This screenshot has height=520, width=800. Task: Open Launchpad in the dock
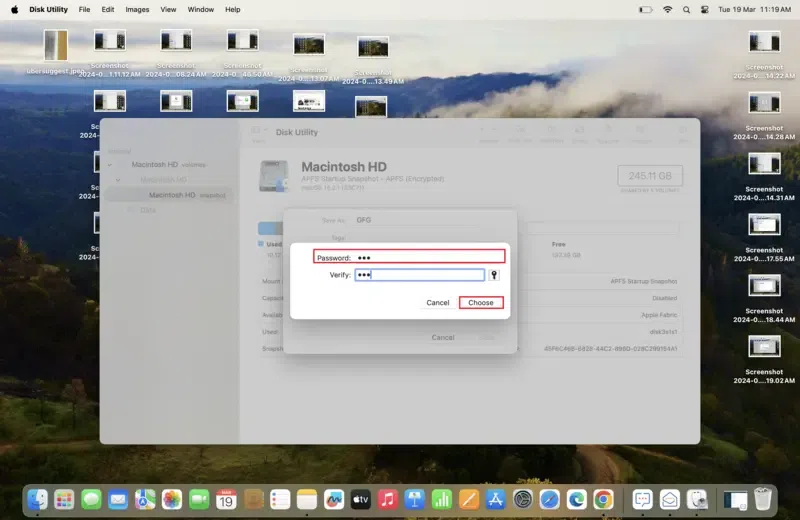coord(64,500)
